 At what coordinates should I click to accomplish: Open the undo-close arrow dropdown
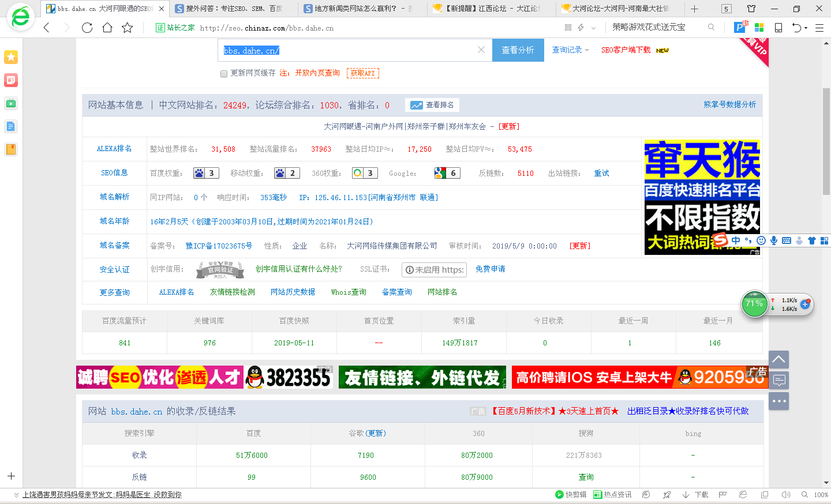(806, 28)
